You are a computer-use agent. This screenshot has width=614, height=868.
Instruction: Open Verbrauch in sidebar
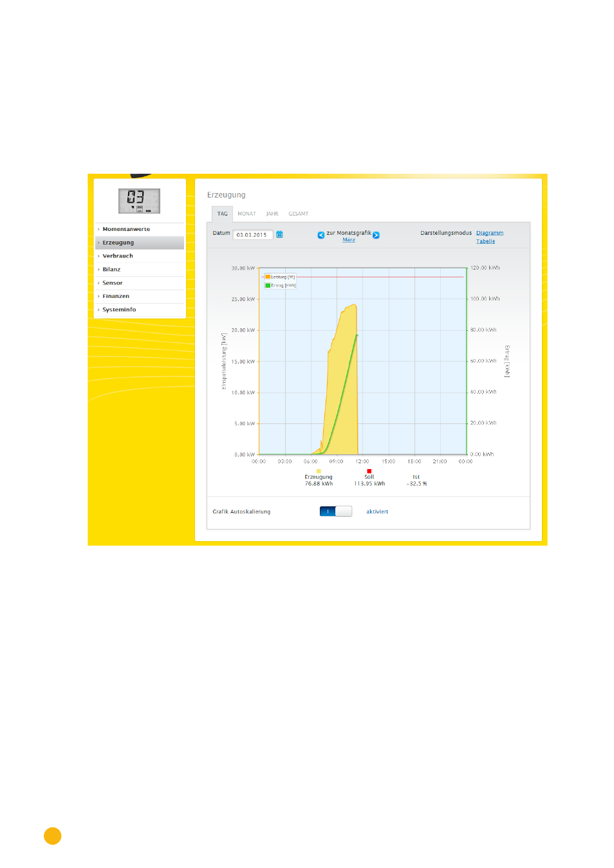click(x=140, y=256)
